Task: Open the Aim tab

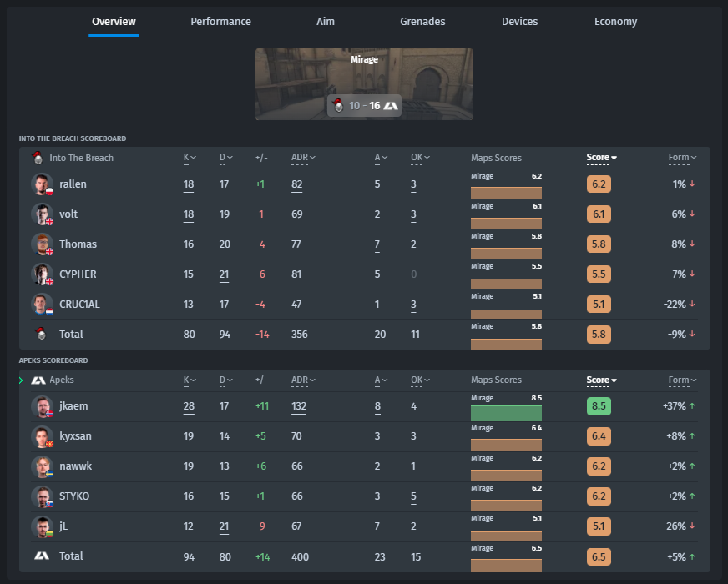Action: 326,22
